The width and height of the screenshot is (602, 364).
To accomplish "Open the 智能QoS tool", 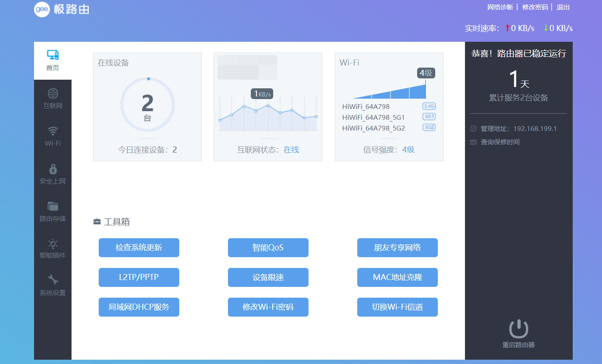I will (x=268, y=248).
